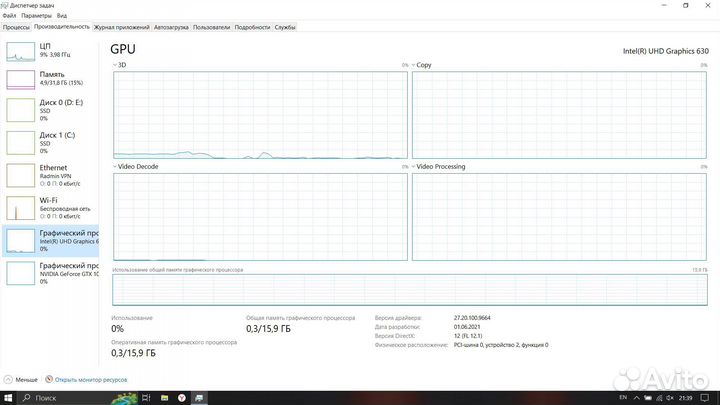Click the EN language indicator
This screenshot has width=720, height=405.
(623, 398)
